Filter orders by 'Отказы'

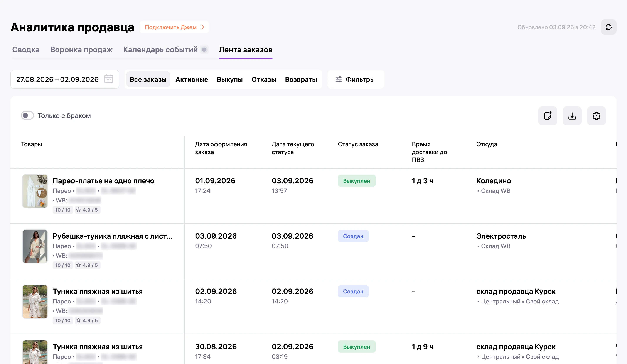[x=264, y=79]
